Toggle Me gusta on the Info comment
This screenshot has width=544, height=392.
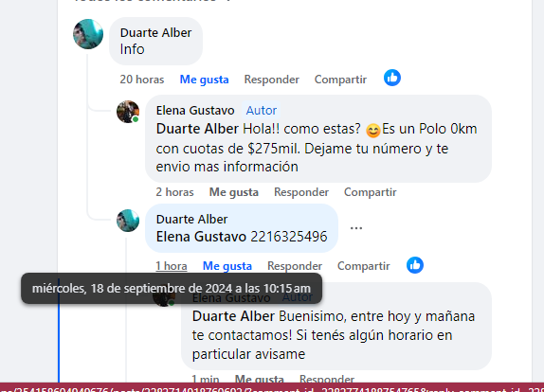[204, 80]
